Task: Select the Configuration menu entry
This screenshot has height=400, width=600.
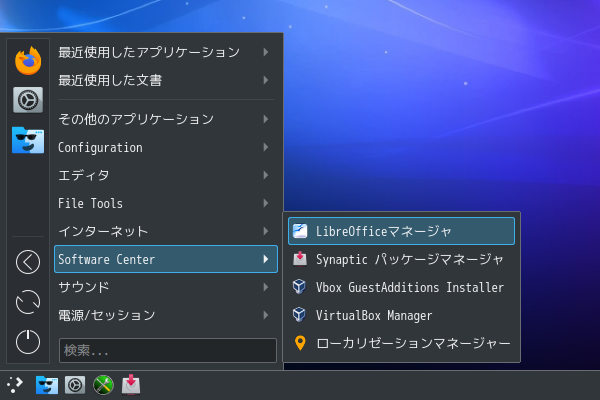Action: click(166, 147)
